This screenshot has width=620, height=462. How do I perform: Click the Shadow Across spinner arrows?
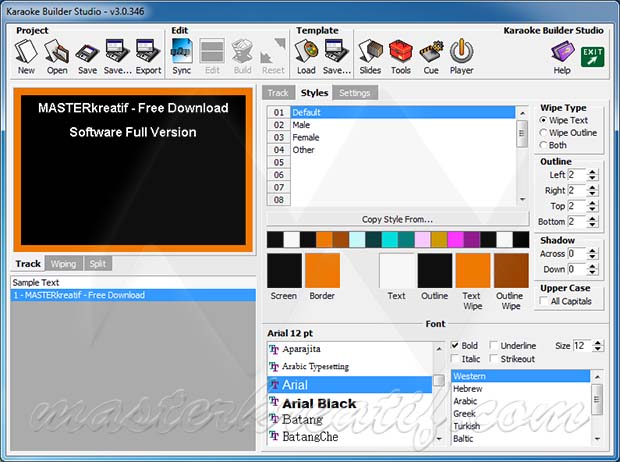click(x=592, y=254)
